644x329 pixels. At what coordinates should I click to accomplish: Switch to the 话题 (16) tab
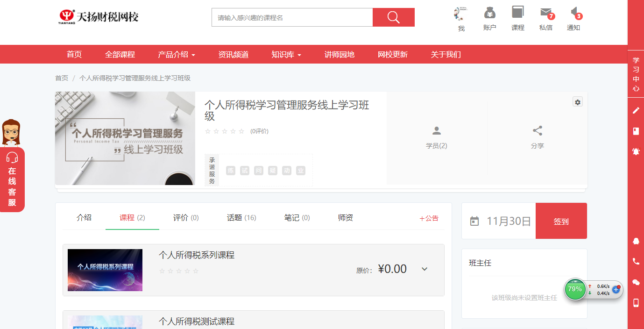[241, 218]
